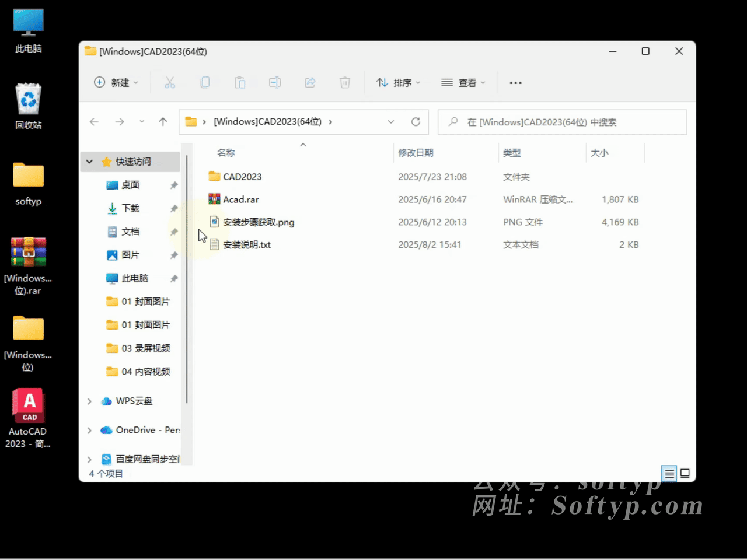This screenshot has width=747, height=560.
Task: Click the Paste icon in the toolbar
Action: coord(240,82)
